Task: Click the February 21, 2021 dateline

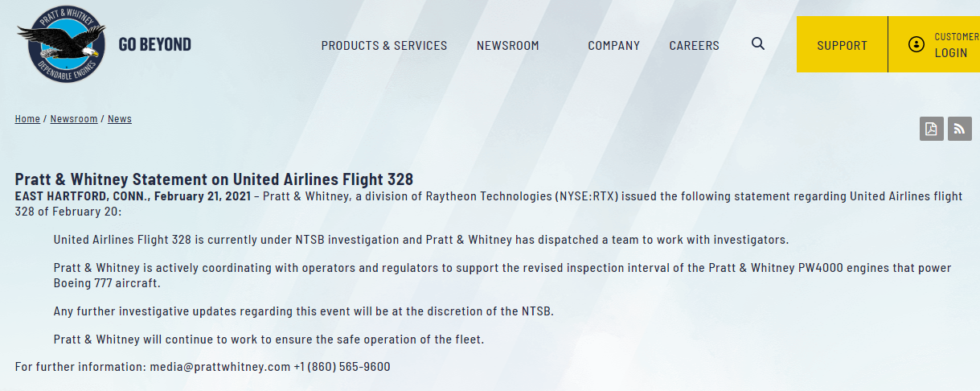Action: click(201, 196)
